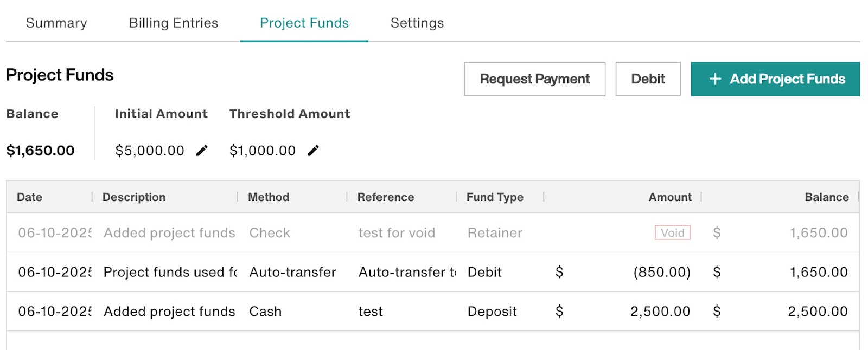Select the Auto-transfer Debit row
The image size is (868, 350).
pyautogui.click(x=433, y=272)
